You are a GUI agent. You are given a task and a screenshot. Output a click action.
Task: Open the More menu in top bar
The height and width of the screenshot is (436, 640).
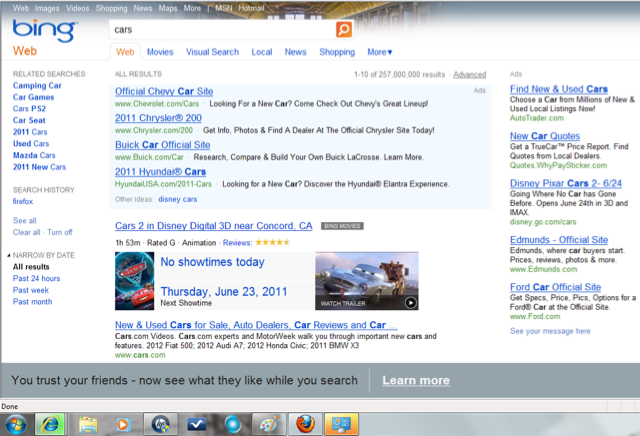coord(192,8)
